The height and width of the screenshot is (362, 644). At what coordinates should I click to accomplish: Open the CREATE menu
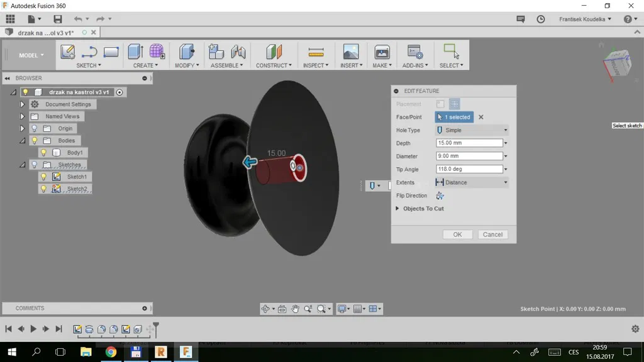145,65
